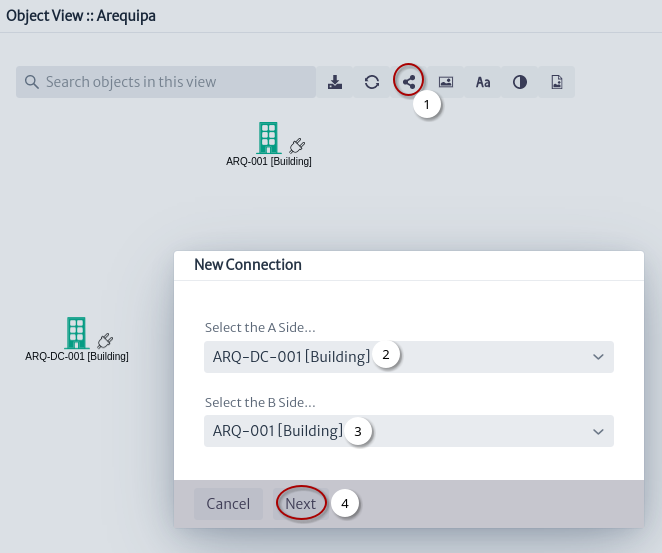662x553 pixels.
Task: Click the Object View :: Arequipa title
Action: tap(81, 16)
